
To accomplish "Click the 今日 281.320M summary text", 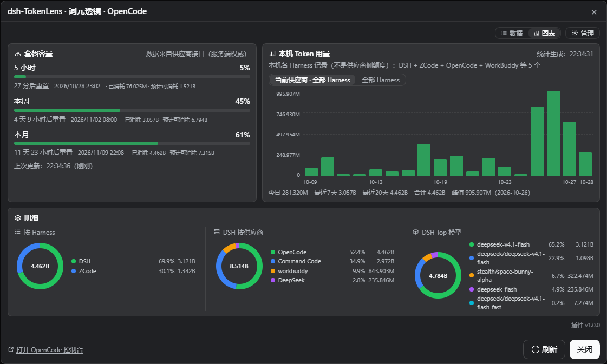I will [288, 193].
